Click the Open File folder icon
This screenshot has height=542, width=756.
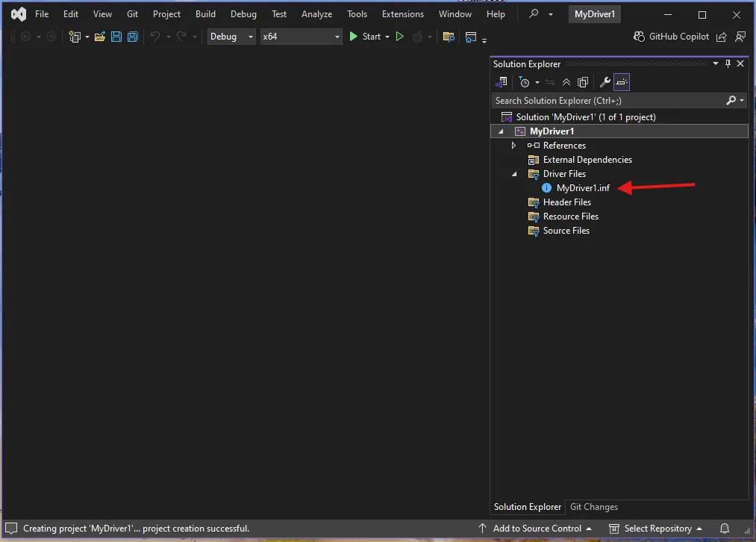pos(100,37)
